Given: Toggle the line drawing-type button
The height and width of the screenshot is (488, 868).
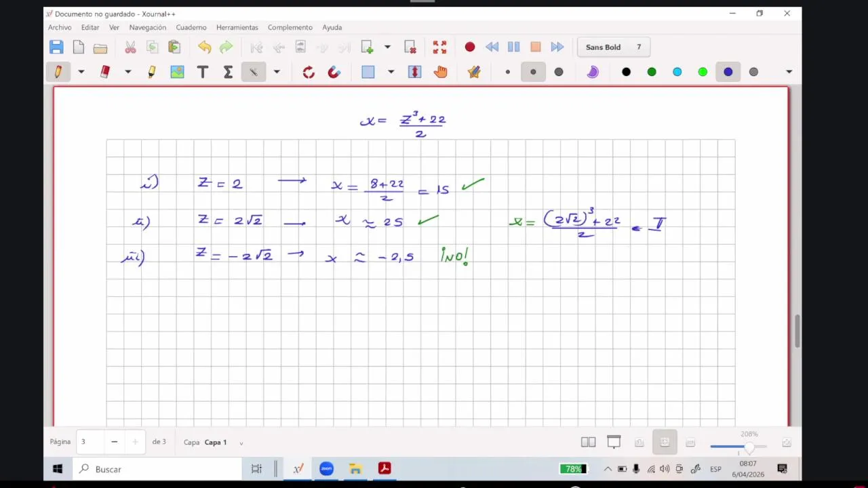Looking at the screenshot, I should (254, 72).
